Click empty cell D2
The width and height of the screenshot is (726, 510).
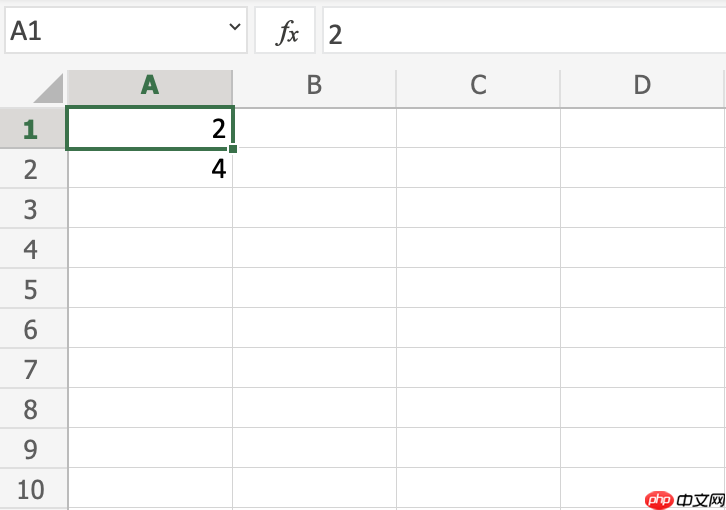pos(642,169)
